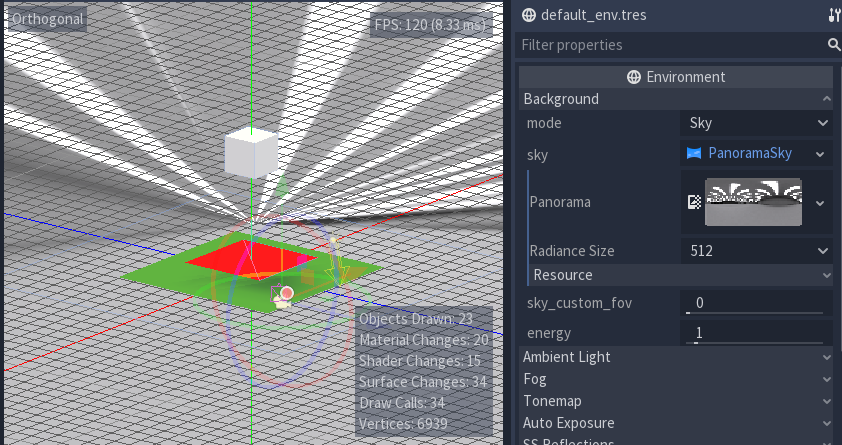The image size is (842, 445).
Task: Click the Material Changes: 20 text
Action: tap(424, 340)
